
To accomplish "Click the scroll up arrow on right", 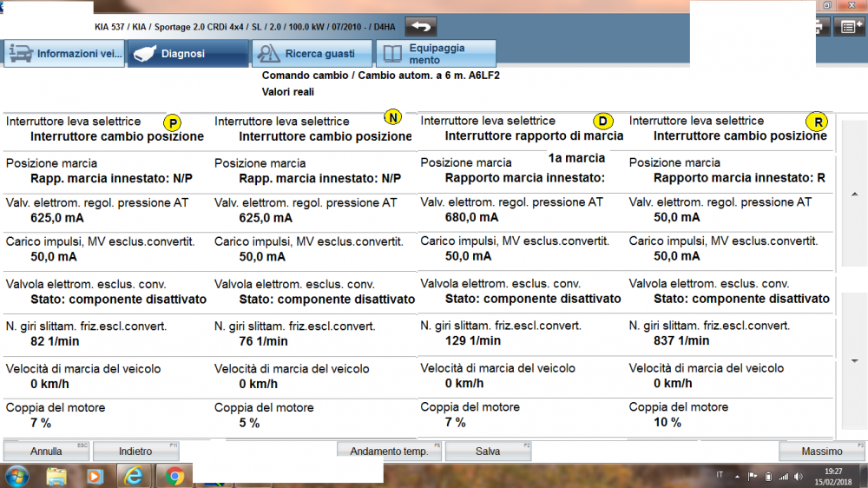I will click(x=854, y=195).
